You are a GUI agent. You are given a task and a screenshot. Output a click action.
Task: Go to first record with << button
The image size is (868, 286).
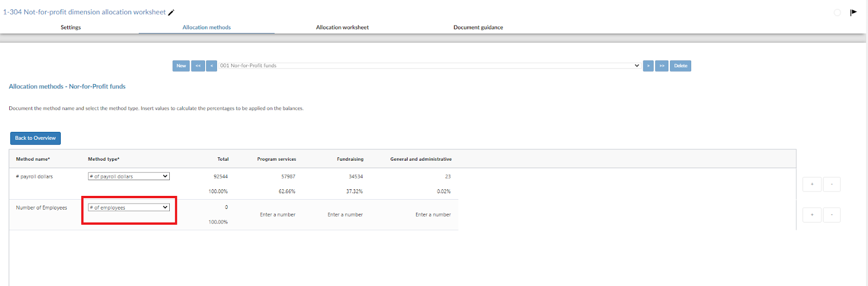tap(198, 66)
